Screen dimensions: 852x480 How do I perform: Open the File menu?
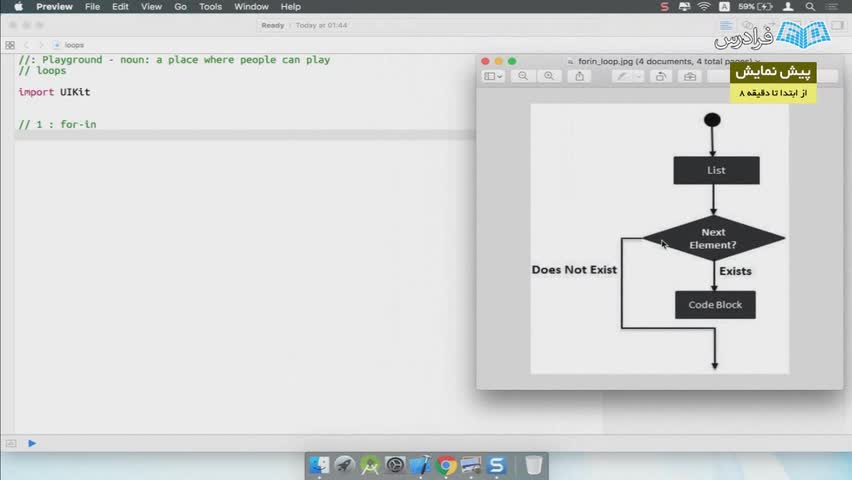[92, 7]
